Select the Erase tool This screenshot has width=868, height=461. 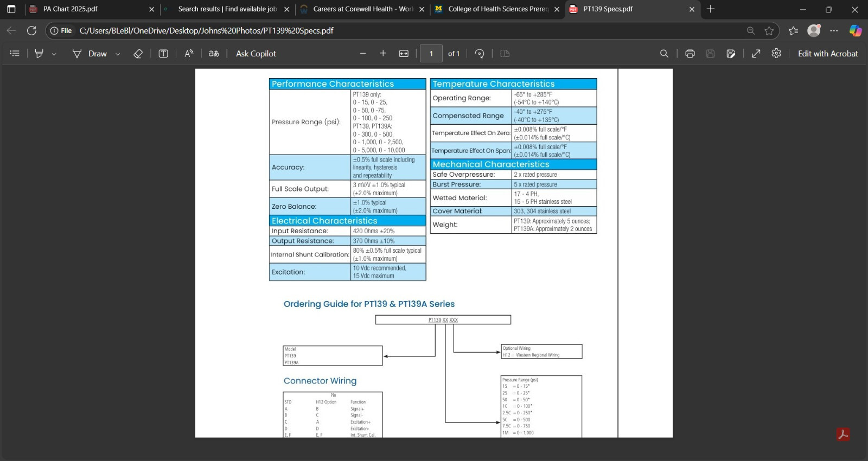coord(138,53)
